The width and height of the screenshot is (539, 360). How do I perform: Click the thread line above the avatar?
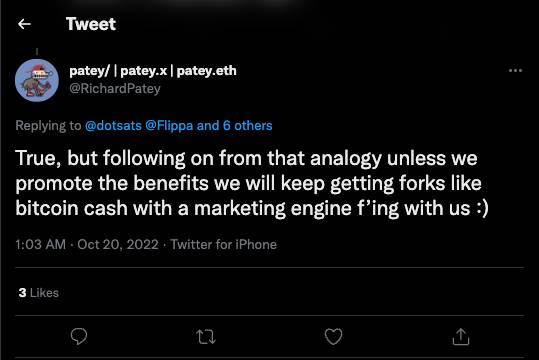tap(37, 52)
